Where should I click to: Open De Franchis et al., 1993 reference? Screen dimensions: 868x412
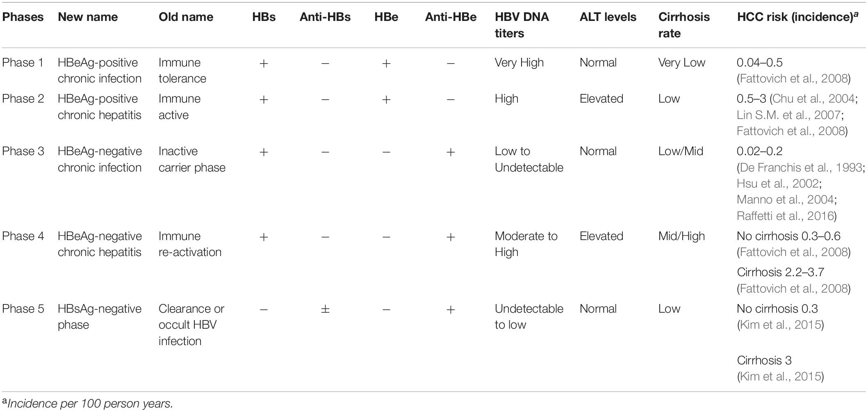point(801,167)
